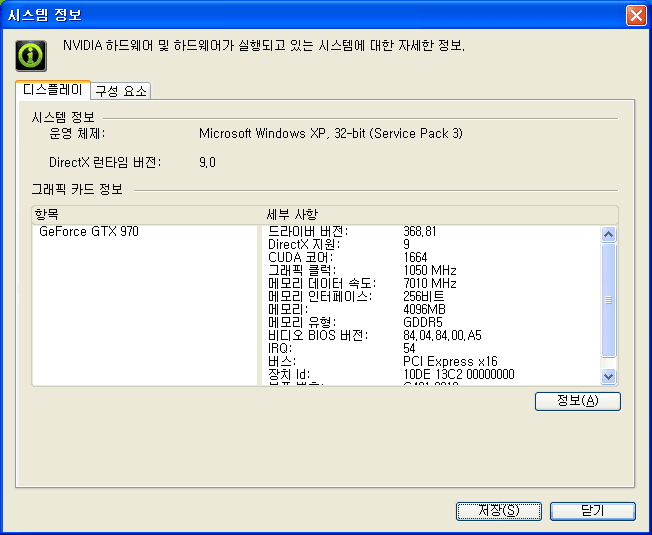Image resolution: width=652 pixels, height=535 pixels.
Task: Click the 세부 사항 column header
Action: point(440,215)
